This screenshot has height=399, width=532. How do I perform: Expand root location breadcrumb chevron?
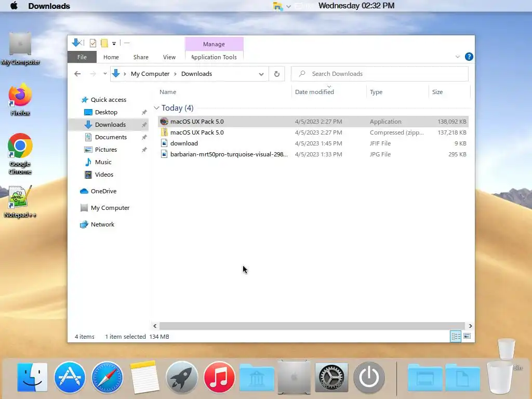tap(125, 74)
